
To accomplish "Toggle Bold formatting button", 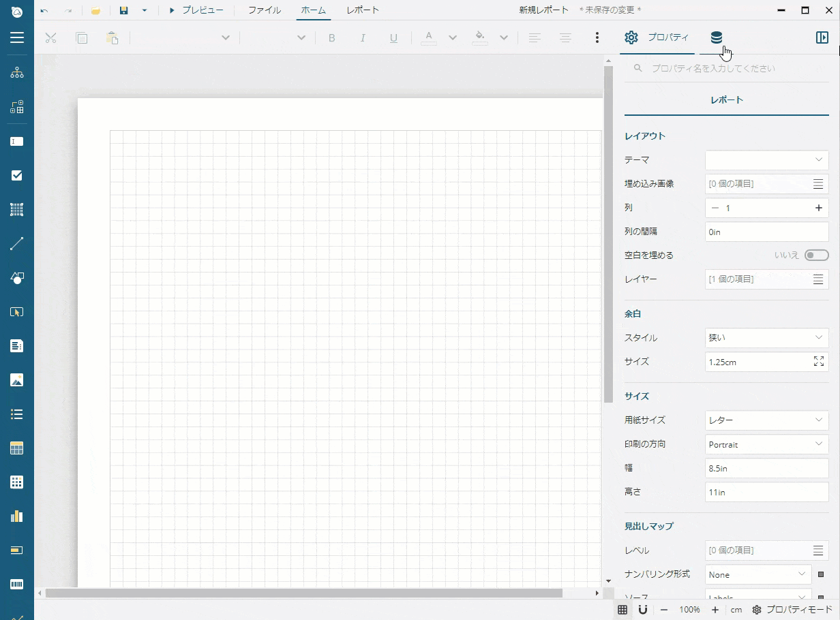I will (332, 37).
